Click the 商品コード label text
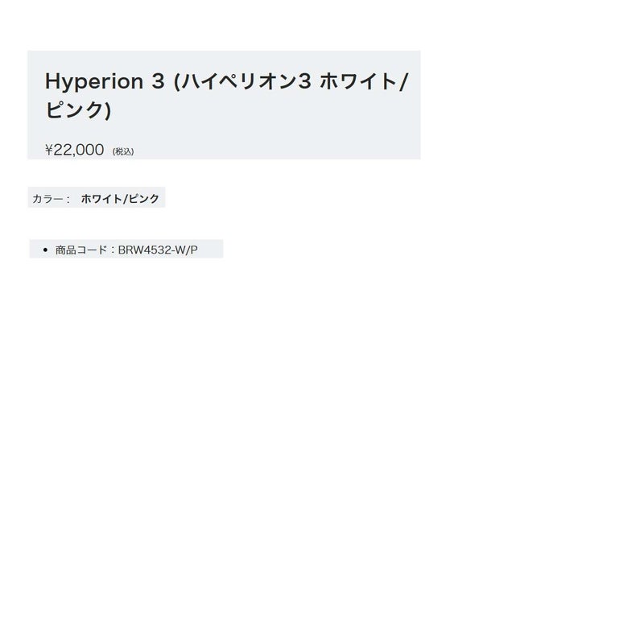Image resolution: width=644 pixels, height=644 pixels. [81, 250]
